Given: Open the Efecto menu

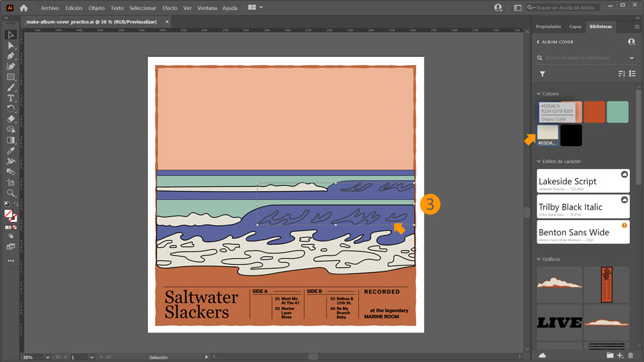Looking at the screenshot, I should tap(170, 8).
